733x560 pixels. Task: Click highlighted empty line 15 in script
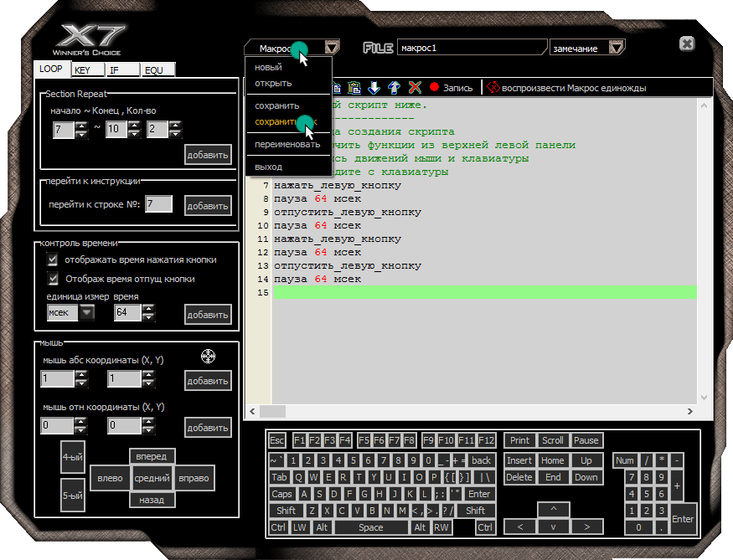(x=485, y=292)
